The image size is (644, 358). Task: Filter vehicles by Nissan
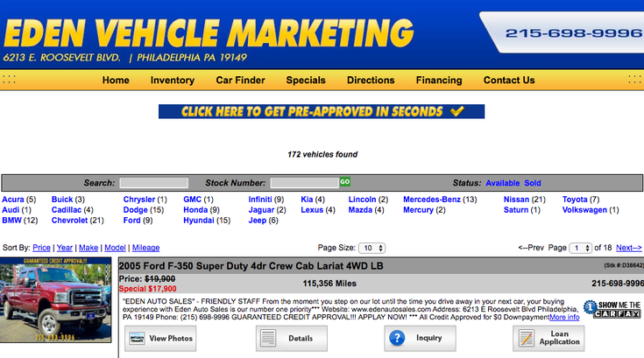(516, 200)
